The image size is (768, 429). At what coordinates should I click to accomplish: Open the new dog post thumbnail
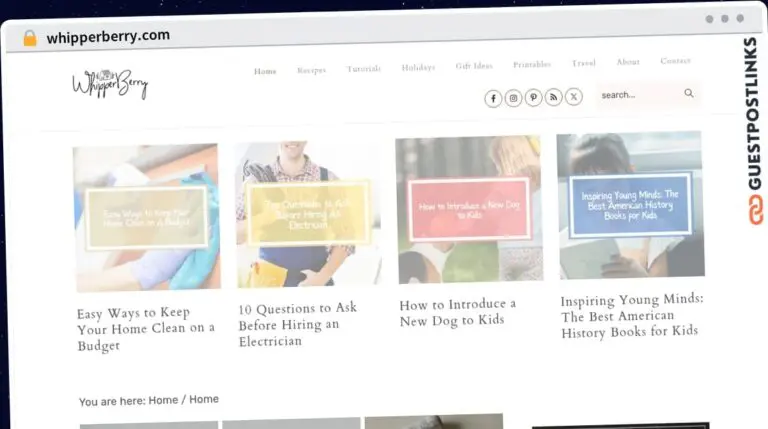click(469, 210)
